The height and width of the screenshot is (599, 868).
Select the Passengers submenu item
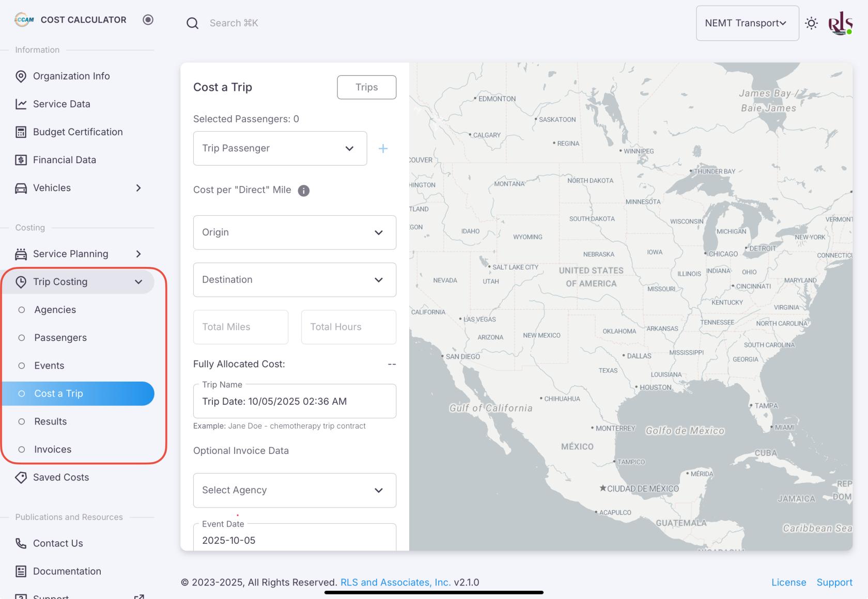(x=60, y=338)
